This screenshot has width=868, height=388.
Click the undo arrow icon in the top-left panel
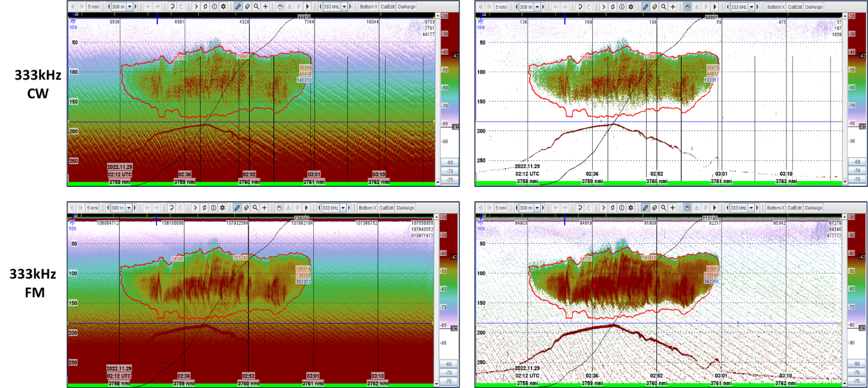172,8
